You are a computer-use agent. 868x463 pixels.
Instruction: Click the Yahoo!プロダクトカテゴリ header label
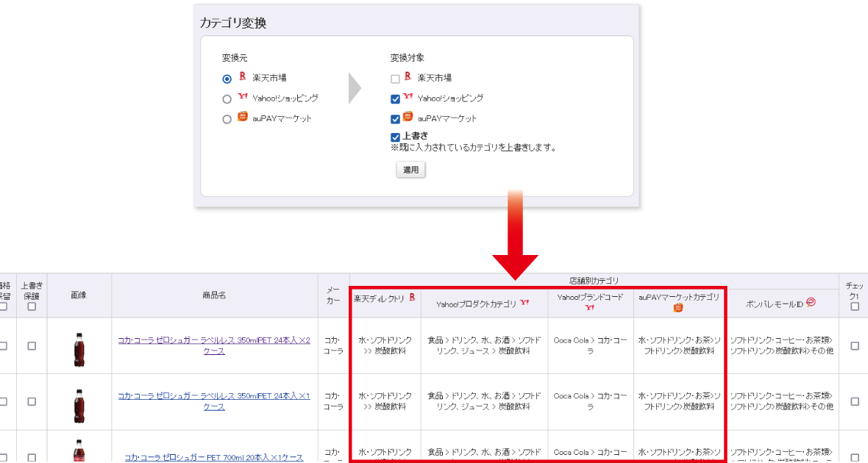click(476, 304)
